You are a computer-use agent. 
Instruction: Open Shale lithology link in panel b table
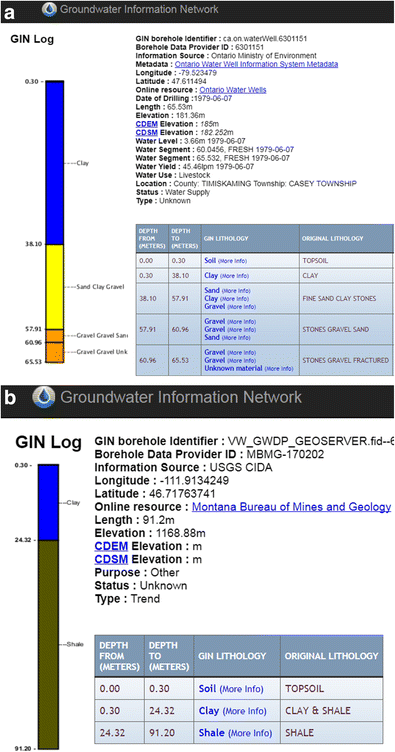pos(212,733)
